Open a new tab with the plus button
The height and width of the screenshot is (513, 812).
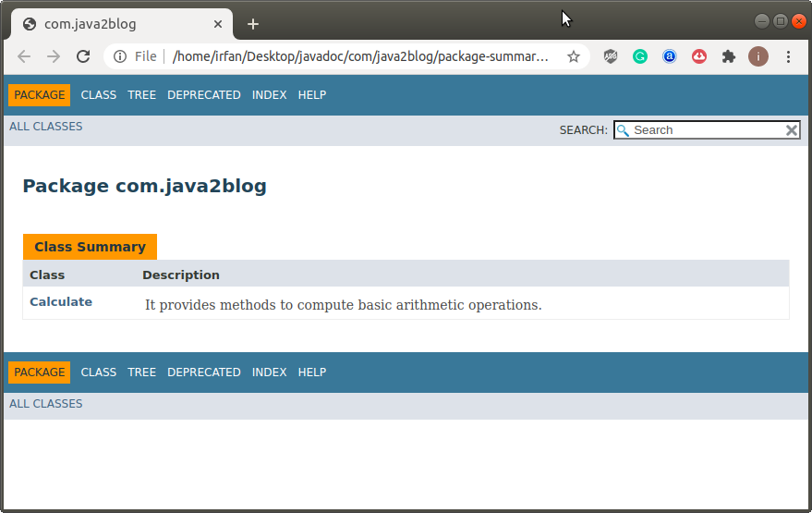(x=253, y=24)
